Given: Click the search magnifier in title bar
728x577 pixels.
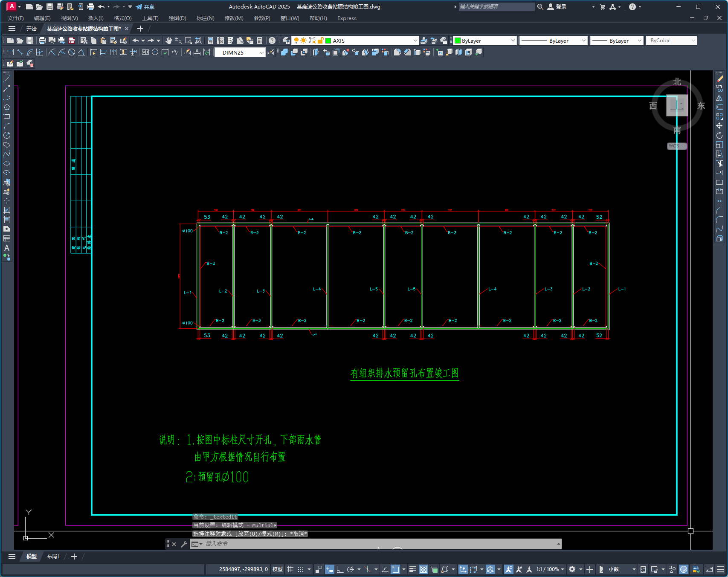Looking at the screenshot, I should (540, 7).
